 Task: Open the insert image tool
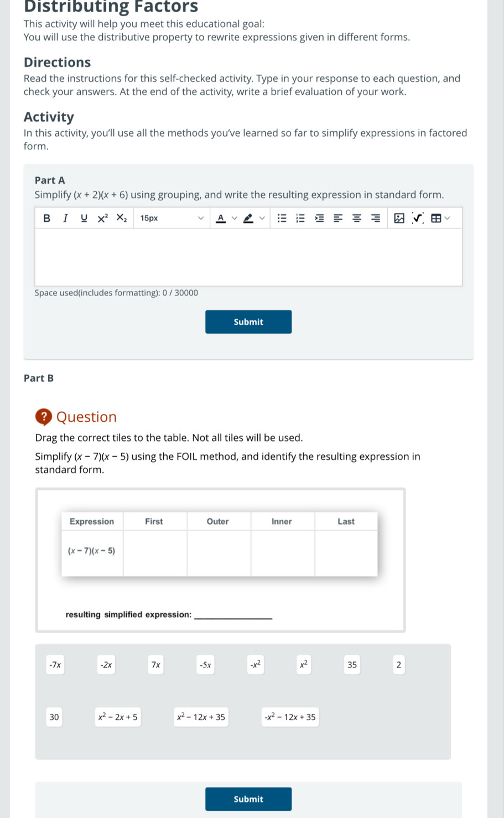[398, 218]
